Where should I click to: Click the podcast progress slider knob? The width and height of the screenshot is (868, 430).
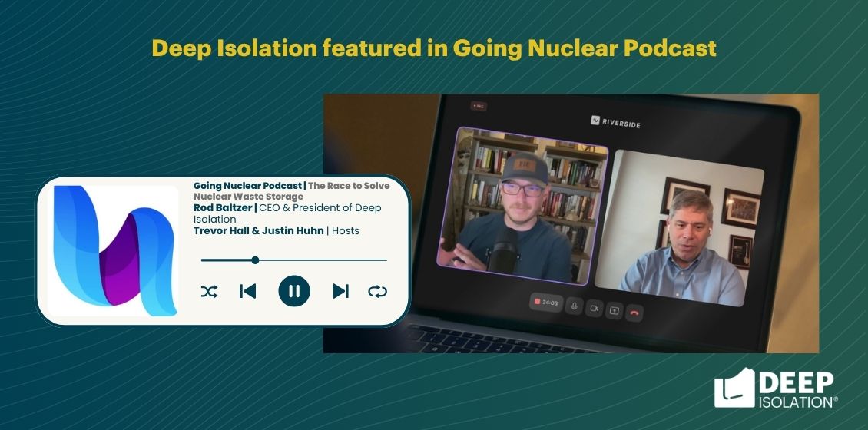point(255,260)
